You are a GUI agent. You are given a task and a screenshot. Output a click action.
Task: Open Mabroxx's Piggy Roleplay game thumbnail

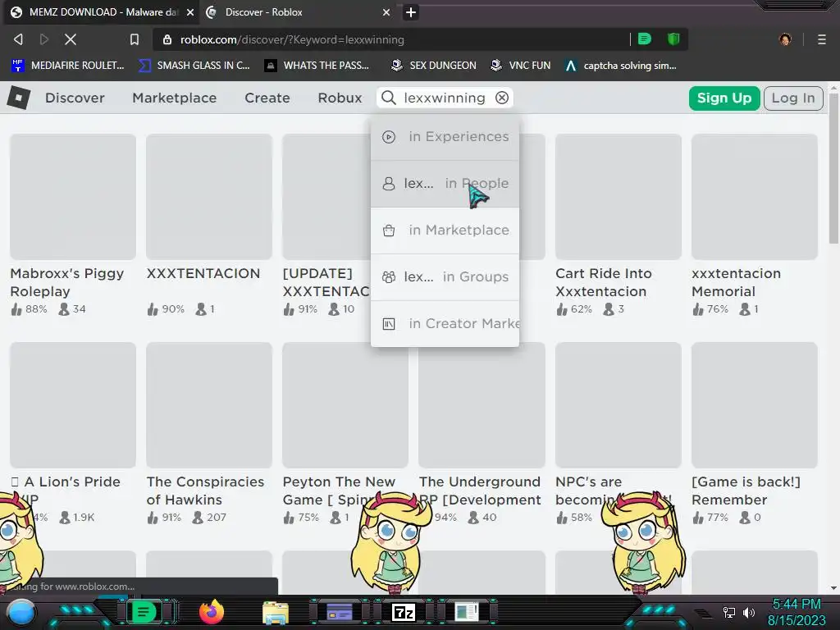point(73,197)
